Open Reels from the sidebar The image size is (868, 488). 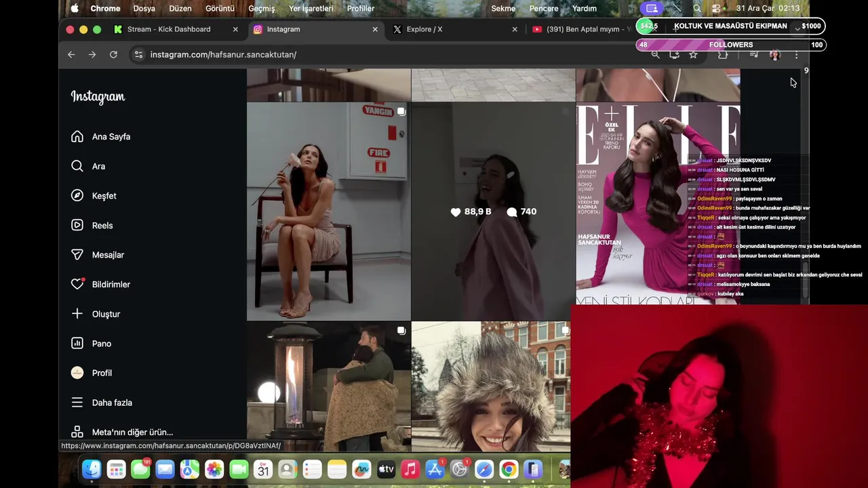[92, 226]
